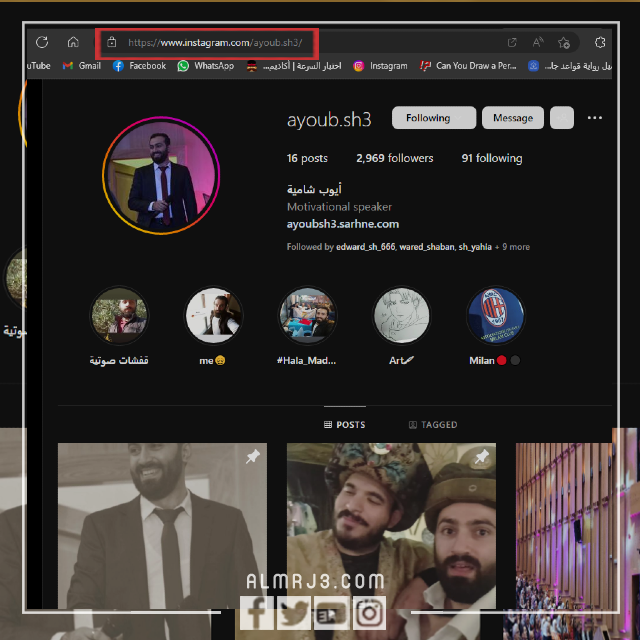The height and width of the screenshot is (640, 640).
Task: Open ayoubsh3.sarhne.com link
Action: pos(343,224)
